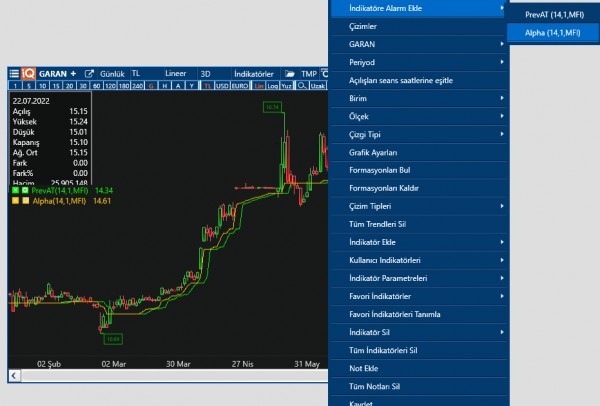
Task: Click the magnifier zoom icon
Action: (x=302, y=86)
